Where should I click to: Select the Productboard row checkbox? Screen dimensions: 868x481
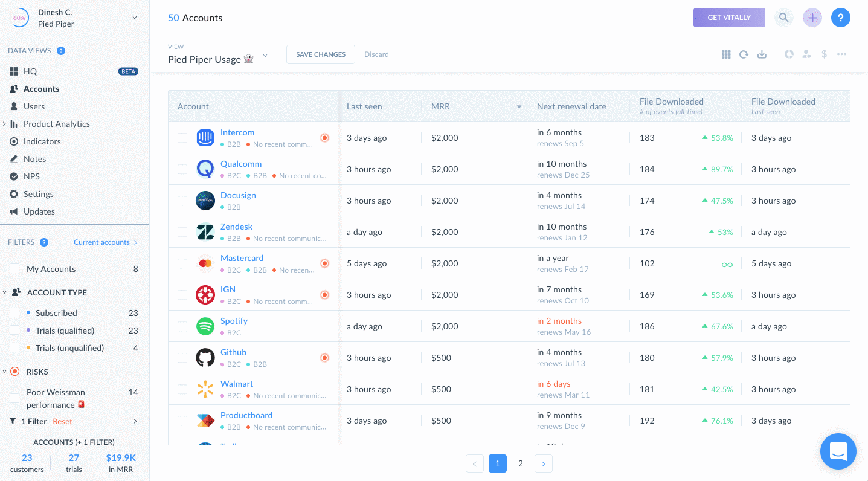[182, 421]
